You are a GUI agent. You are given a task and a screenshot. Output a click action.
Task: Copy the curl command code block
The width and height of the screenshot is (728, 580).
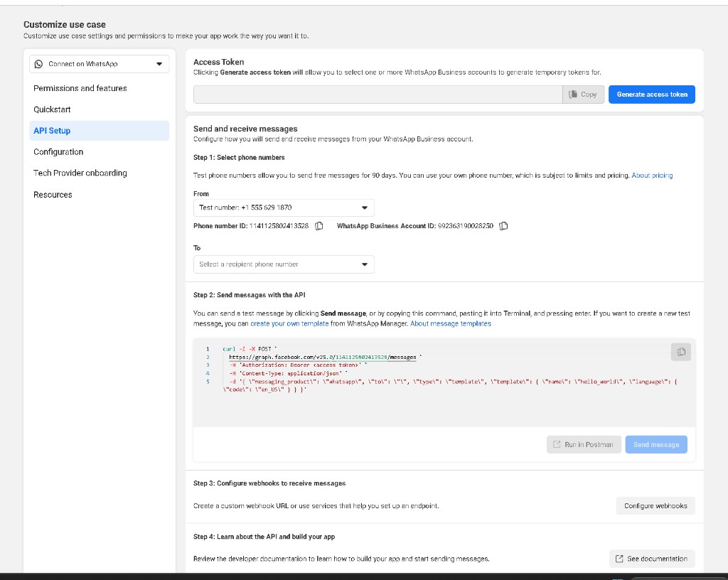pyautogui.click(x=680, y=352)
